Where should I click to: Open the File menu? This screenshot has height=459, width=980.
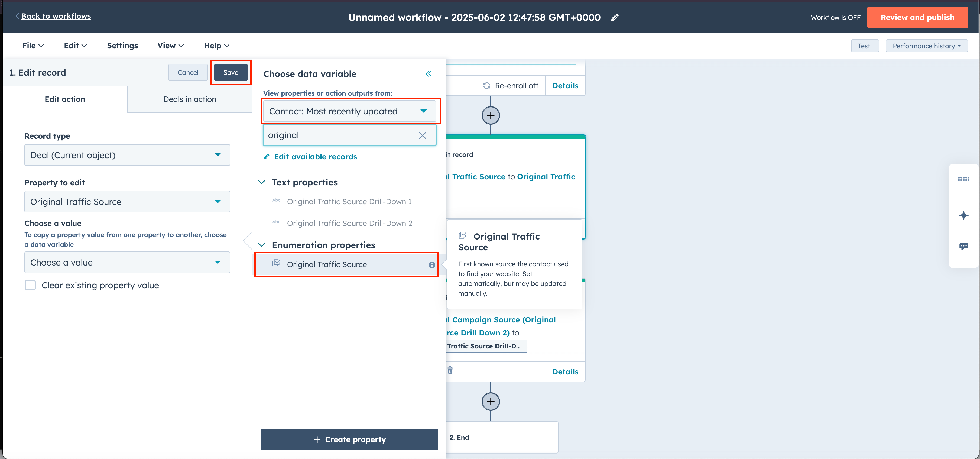pos(33,45)
